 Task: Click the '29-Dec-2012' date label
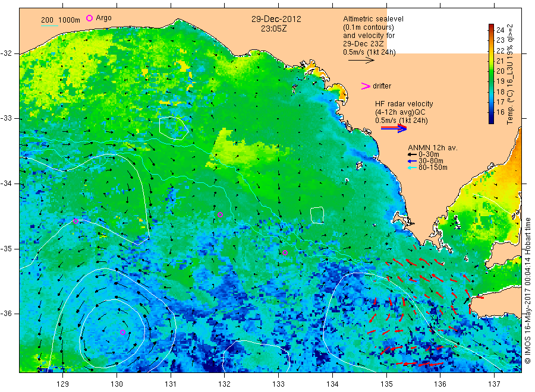tap(276, 19)
